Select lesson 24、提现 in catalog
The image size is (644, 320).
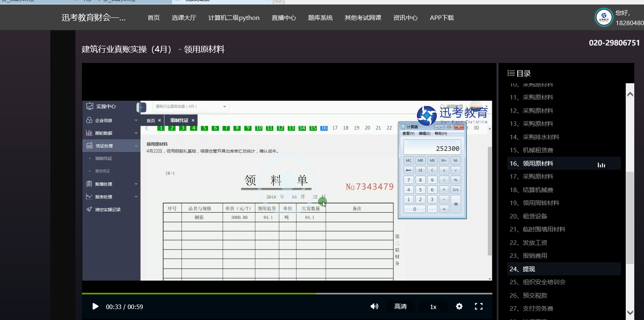point(522,269)
